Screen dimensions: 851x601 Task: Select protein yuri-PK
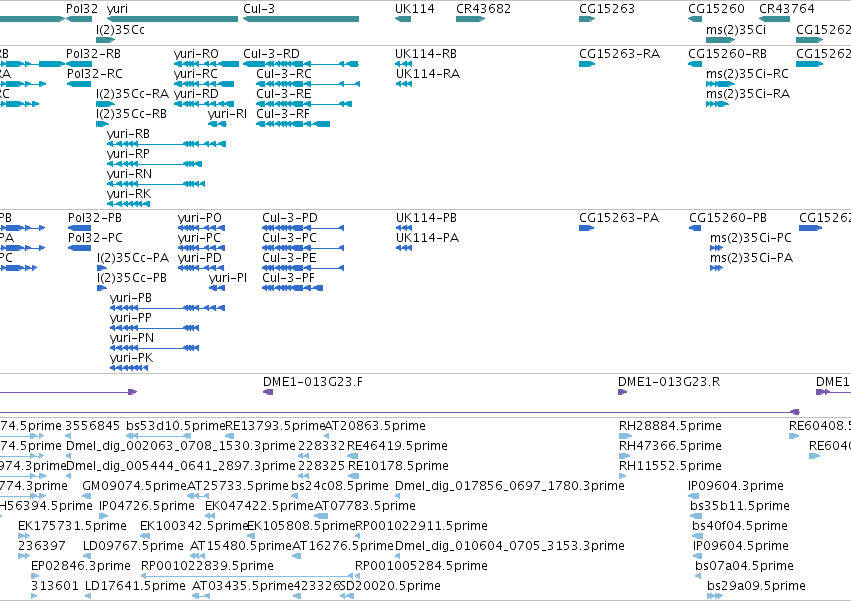pos(131,358)
